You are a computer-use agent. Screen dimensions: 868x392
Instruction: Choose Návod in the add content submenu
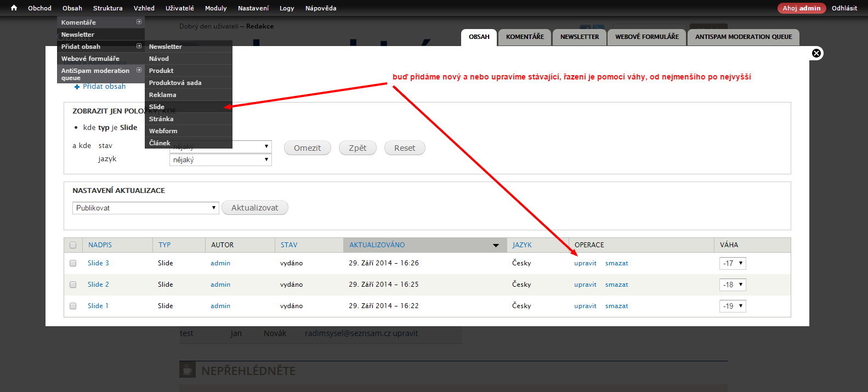189,59
